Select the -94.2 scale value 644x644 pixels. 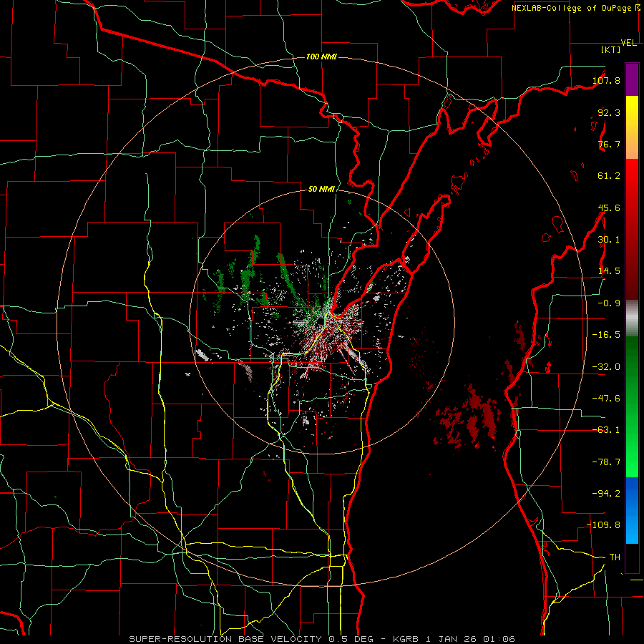(606, 493)
